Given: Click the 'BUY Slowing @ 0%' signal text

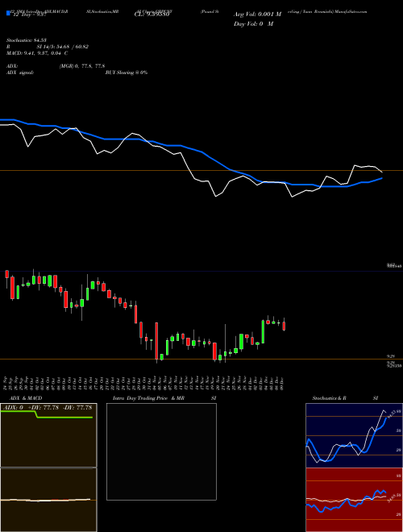Looking at the screenshot, I should pyautogui.click(x=127, y=73).
